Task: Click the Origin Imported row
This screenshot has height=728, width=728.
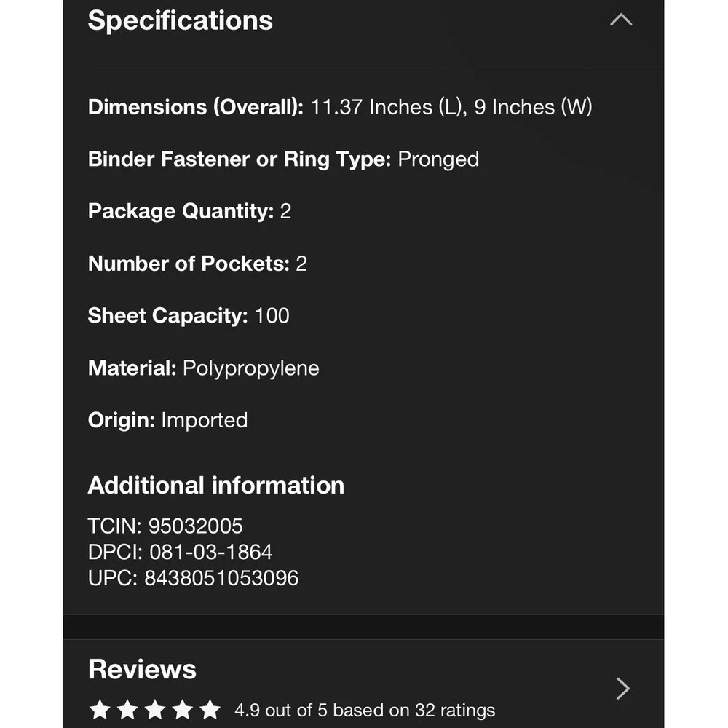Action: pyautogui.click(x=167, y=420)
